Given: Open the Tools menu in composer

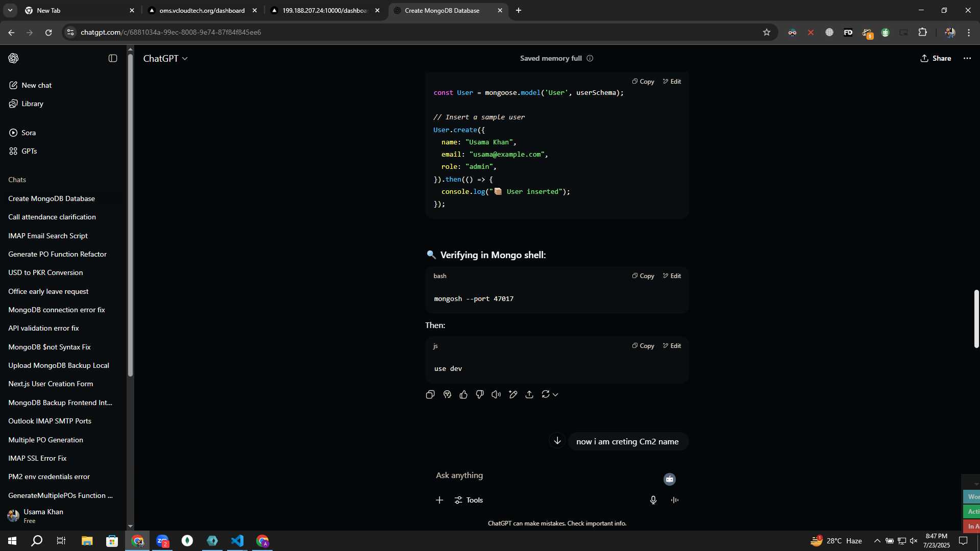Looking at the screenshot, I should point(469,500).
